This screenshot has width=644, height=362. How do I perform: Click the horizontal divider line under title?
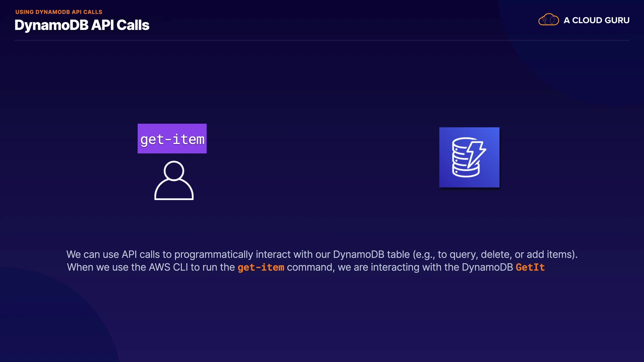[322, 41]
